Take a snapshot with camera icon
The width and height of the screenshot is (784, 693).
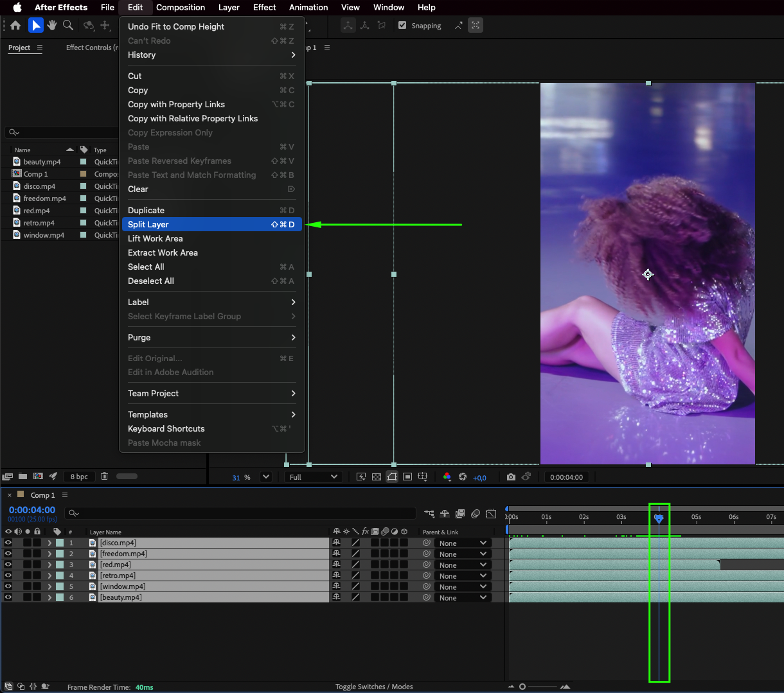pyautogui.click(x=511, y=477)
